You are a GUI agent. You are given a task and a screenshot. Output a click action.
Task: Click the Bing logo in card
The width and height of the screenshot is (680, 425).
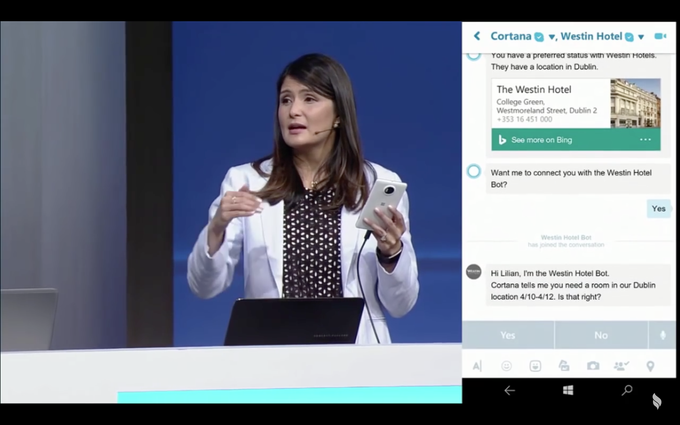coord(502,140)
